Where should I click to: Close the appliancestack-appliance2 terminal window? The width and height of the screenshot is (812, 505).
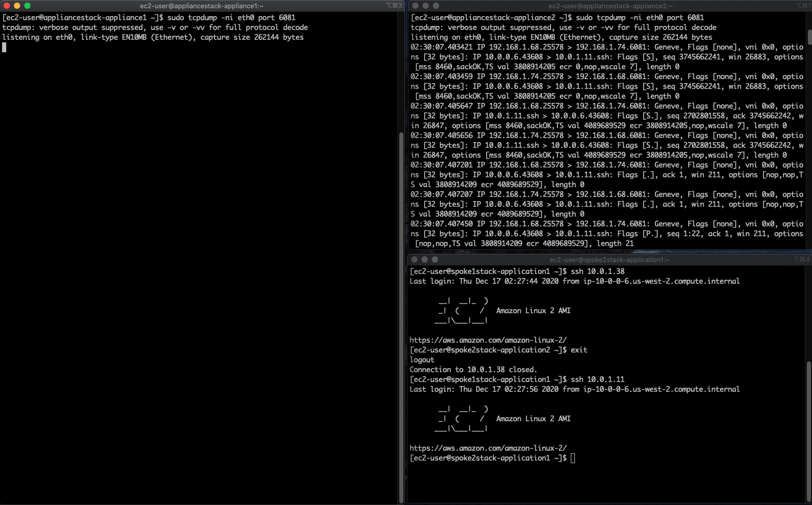tap(415, 6)
